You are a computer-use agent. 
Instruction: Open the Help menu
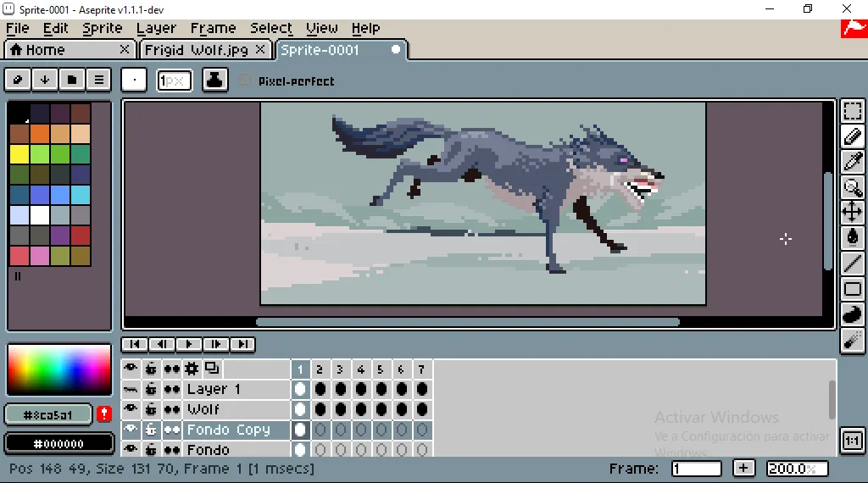pyautogui.click(x=366, y=28)
